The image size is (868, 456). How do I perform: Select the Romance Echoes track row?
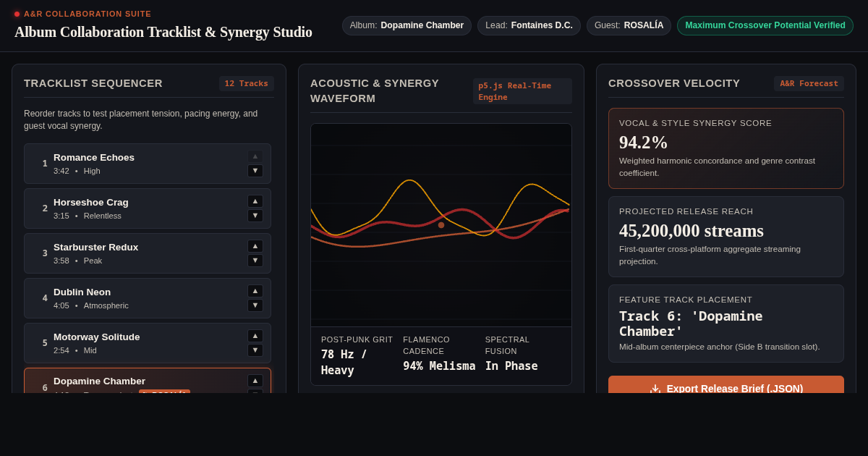pos(148,164)
